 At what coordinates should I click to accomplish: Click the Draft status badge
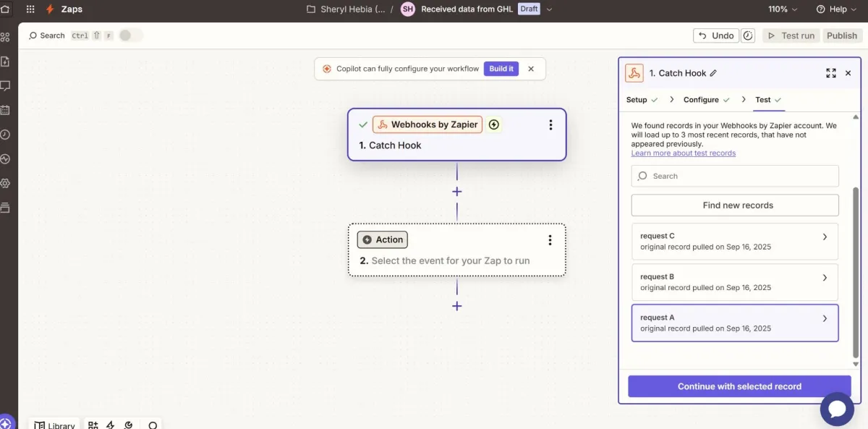[x=529, y=9]
